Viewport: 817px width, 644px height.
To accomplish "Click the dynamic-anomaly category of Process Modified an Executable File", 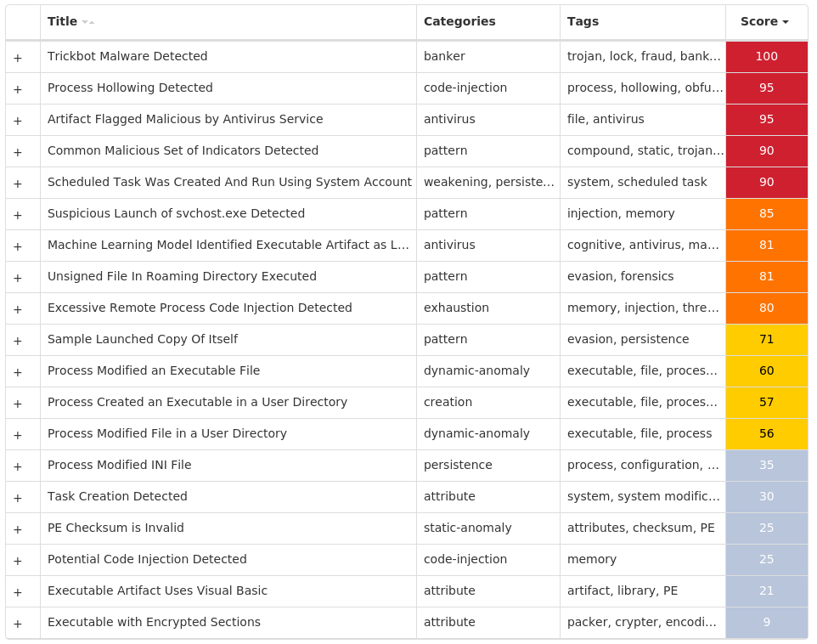I will pyautogui.click(x=476, y=370).
